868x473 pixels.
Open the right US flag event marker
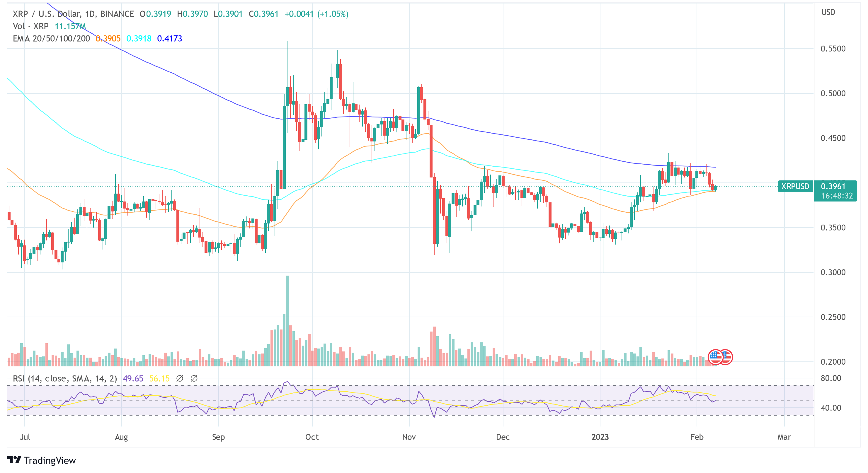click(x=726, y=357)
